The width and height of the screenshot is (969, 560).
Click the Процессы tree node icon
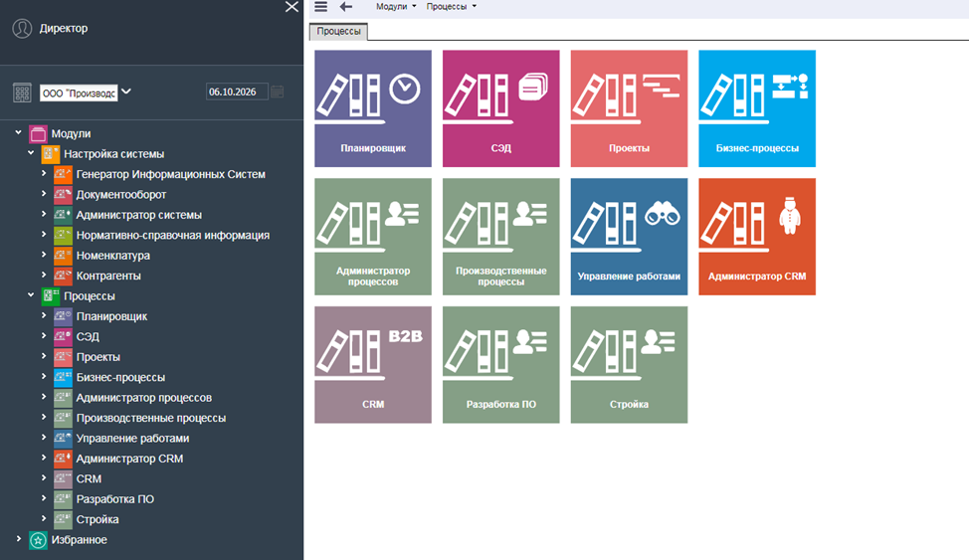50,296
